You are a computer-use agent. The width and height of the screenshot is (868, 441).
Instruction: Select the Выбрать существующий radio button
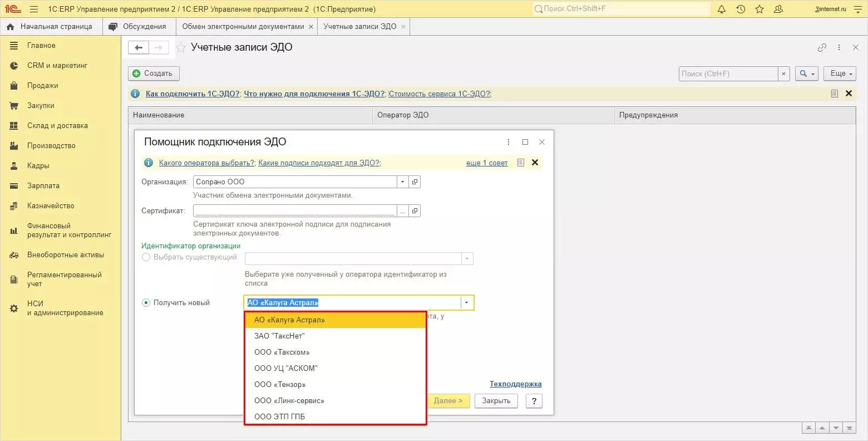146,257
